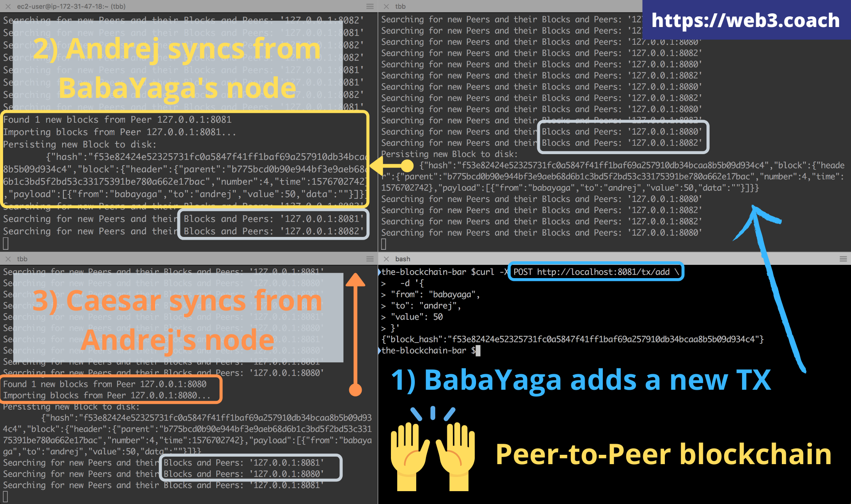Click the block_hash output line in bash
Image resolution: width=851 pixels, height=504 pixels.
[x=572, y=339]
